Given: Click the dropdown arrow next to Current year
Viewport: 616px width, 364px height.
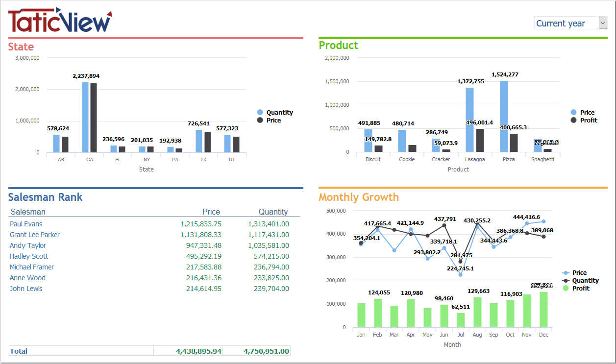Looking at the screenshot, I should (603, 23).
